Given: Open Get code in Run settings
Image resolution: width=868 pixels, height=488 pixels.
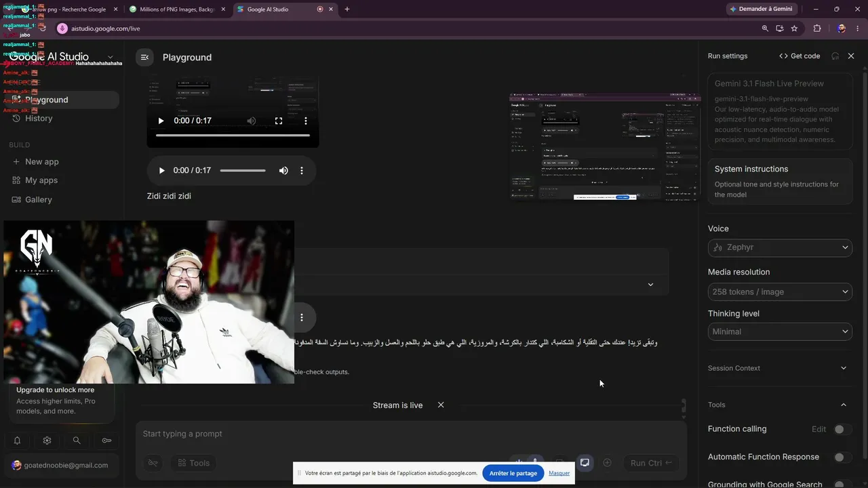Looking at the screenshot, I should point(800,56).
